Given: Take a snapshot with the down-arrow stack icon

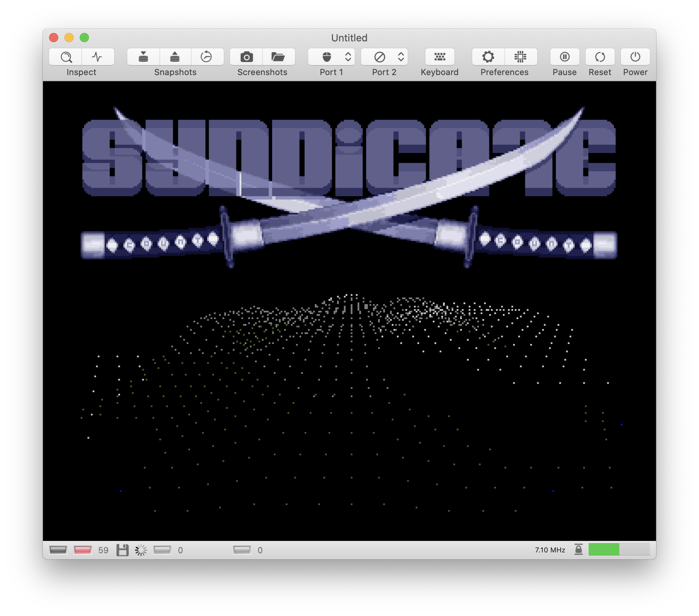Looking at the screenshot, I should click(143, 57).
